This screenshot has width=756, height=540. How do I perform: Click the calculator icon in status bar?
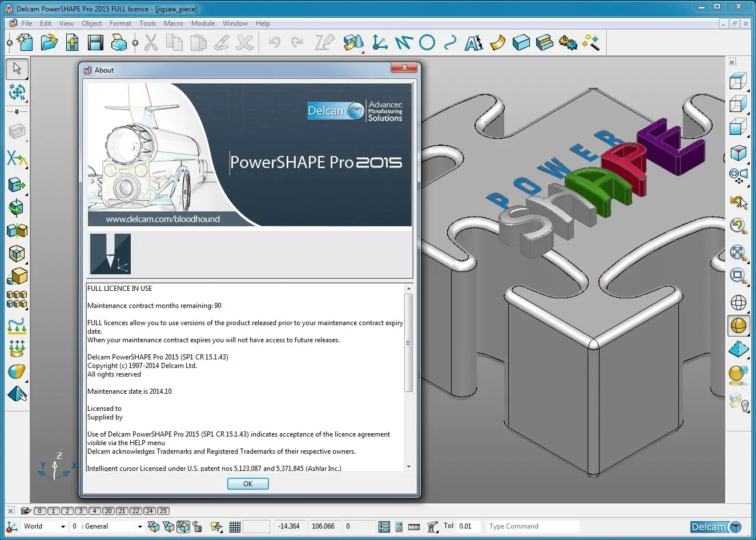(399, 526)
